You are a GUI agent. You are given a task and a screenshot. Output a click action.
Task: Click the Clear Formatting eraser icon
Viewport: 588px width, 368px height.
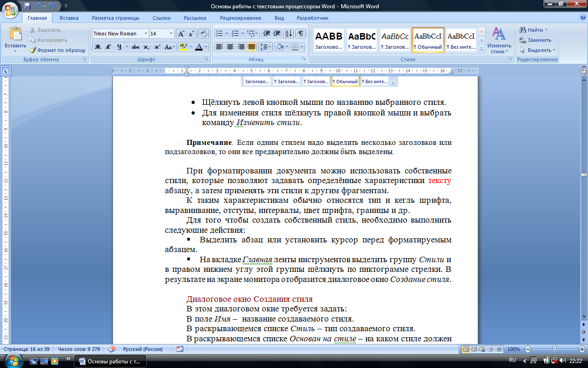click(204, 34)
